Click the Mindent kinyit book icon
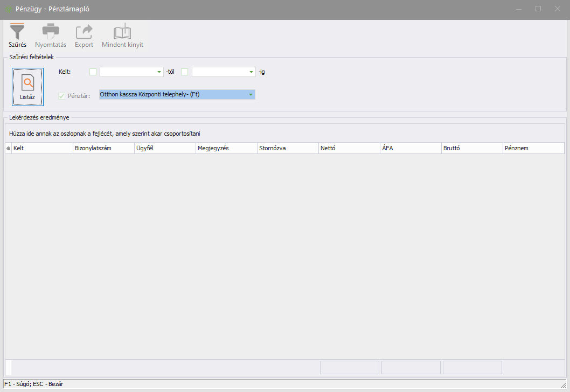The width and height of the screenshot is (570, 392). tap(122, 31)
